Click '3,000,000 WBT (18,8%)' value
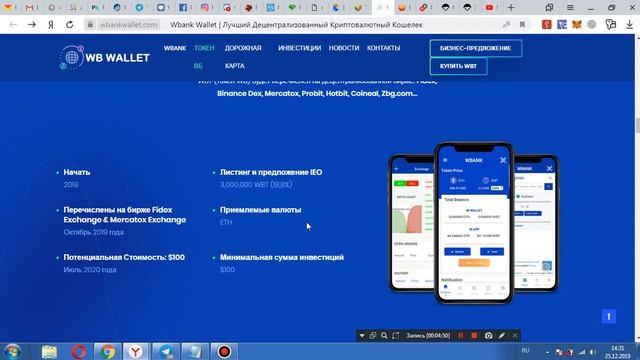 pyautogui.click(x=256, y=184)
